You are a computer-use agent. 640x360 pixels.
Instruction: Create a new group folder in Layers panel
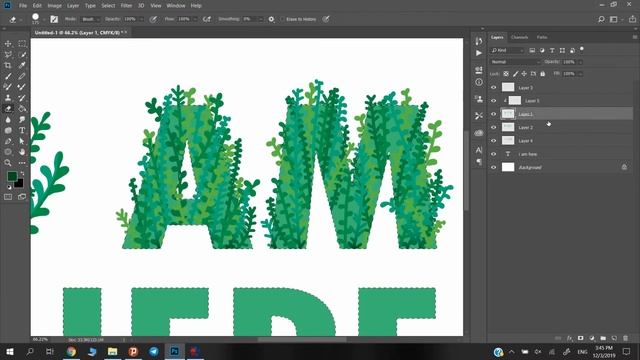603,338
